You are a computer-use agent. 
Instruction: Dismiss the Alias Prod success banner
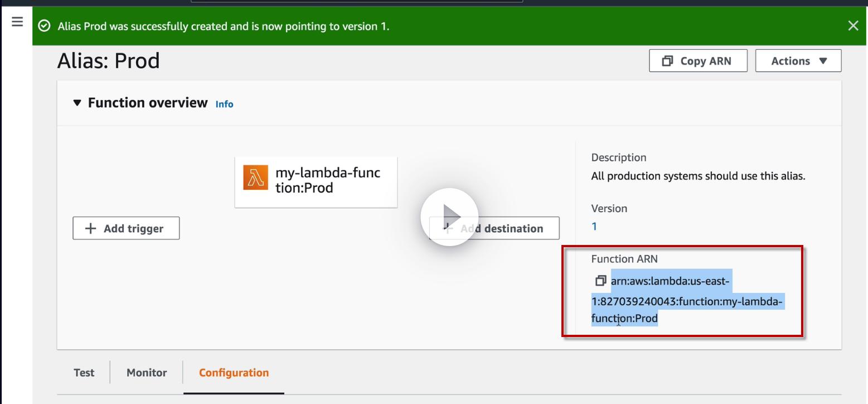(853, 26)
